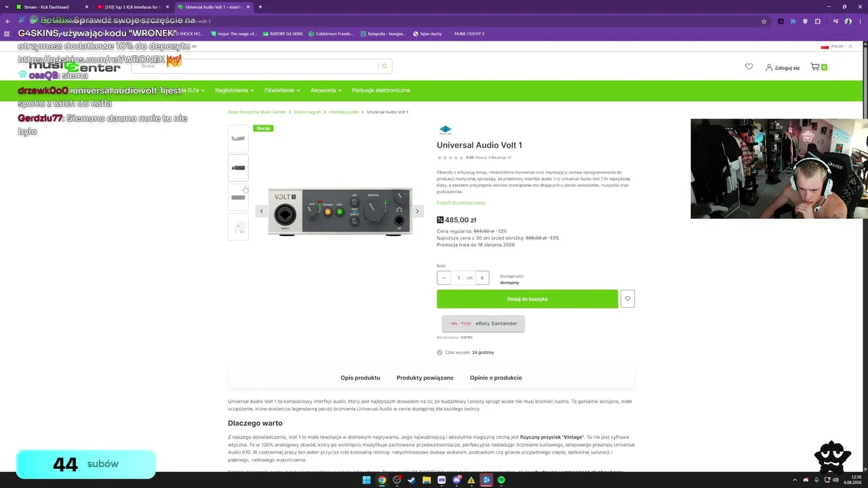Open the Studio nagrań breadcrumb link
This screenshot has width=868, height=488.
pyautogui.click(x=307, y=112)
